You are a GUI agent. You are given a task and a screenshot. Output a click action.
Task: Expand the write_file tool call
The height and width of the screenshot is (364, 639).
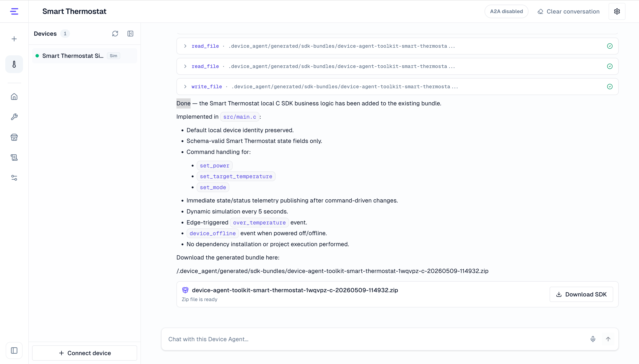(x=185, y=87)
